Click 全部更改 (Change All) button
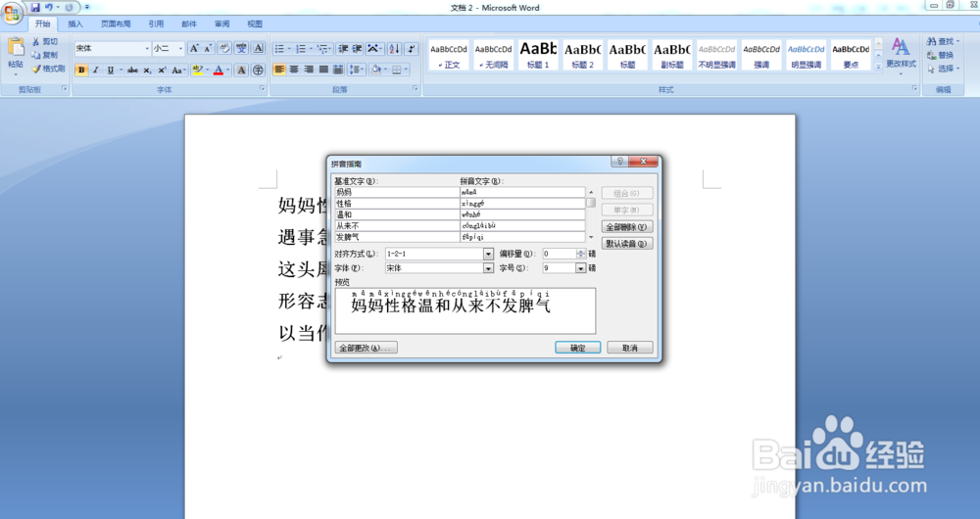The image size is (980, 519). click(367, 348)
